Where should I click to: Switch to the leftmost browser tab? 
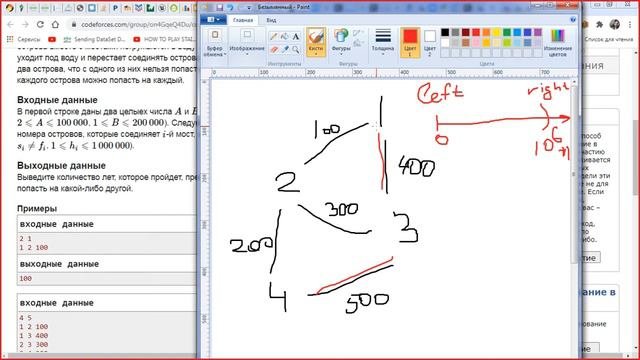tap(10, 8)
